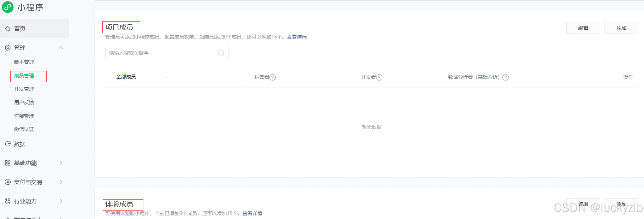Open 查看详情 link under 项目成员
Image resolution: width=644 pixels, height=219 pixels.
297,37
